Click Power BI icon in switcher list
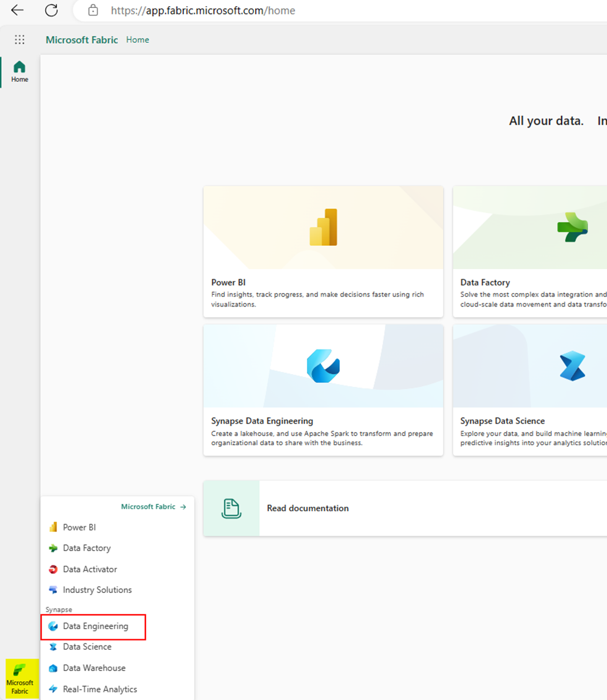607x700 pixels. click(53, 527)
